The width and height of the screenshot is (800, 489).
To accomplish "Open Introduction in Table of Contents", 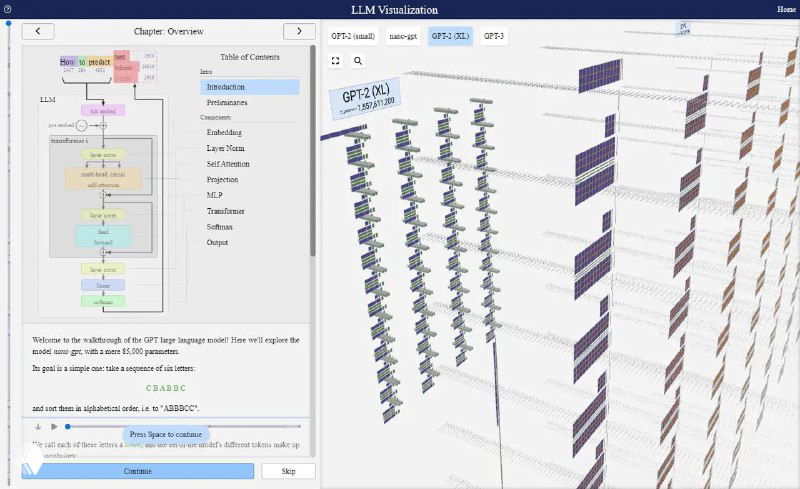I will point(250,87).
